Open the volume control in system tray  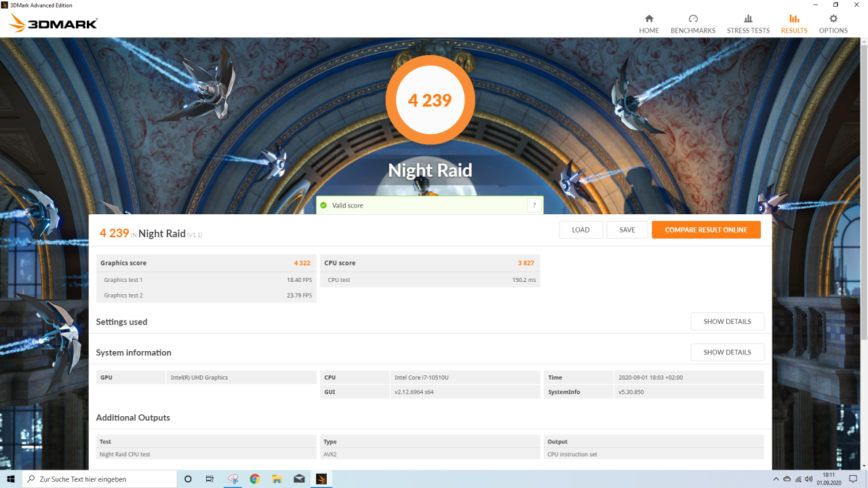coord(809,479)
